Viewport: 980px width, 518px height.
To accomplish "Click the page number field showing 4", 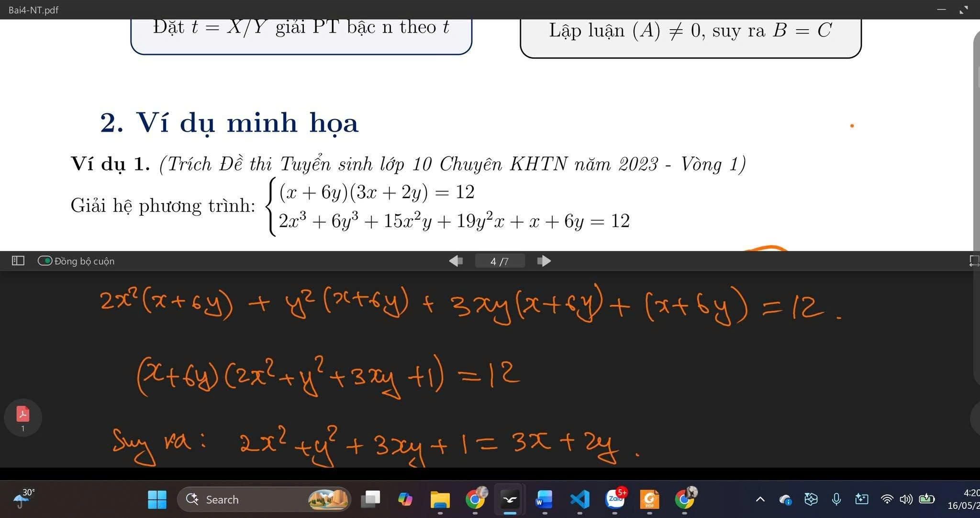I will (500, 261).
